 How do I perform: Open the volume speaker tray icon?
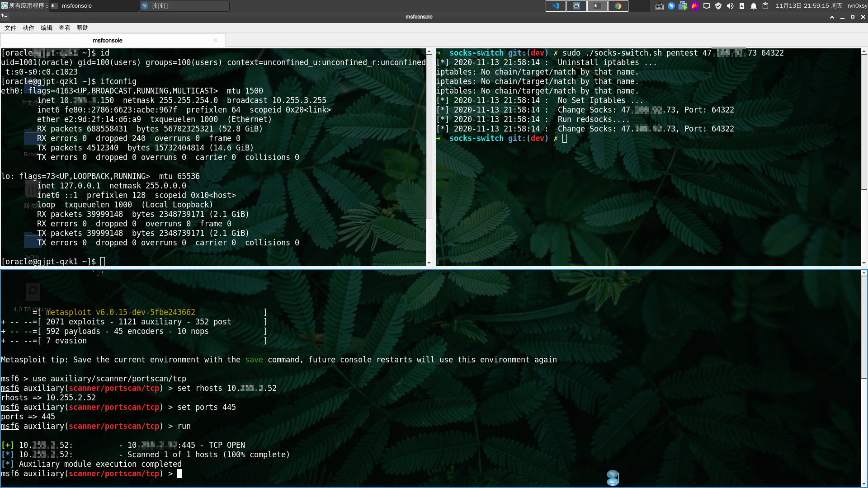point(730,6)
